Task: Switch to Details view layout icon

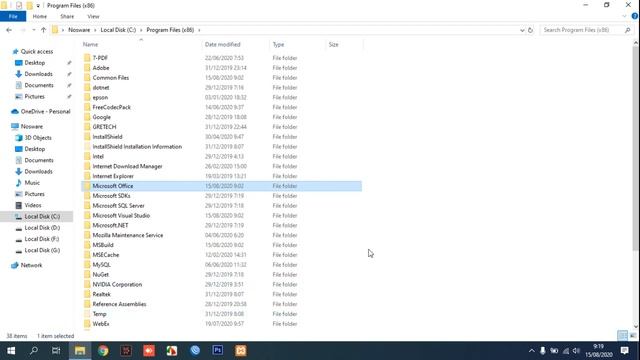Action: (622, 336)
